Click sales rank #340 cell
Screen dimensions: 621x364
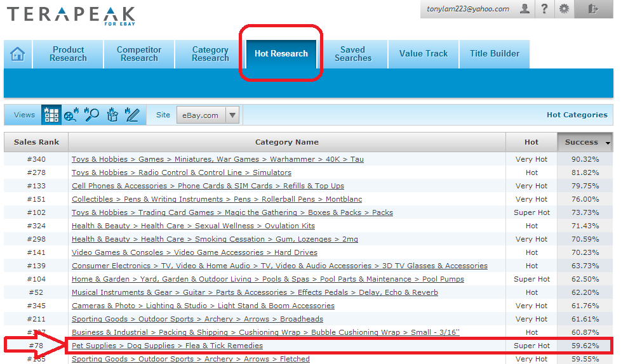pyautogui.click(x=36, y=159)
